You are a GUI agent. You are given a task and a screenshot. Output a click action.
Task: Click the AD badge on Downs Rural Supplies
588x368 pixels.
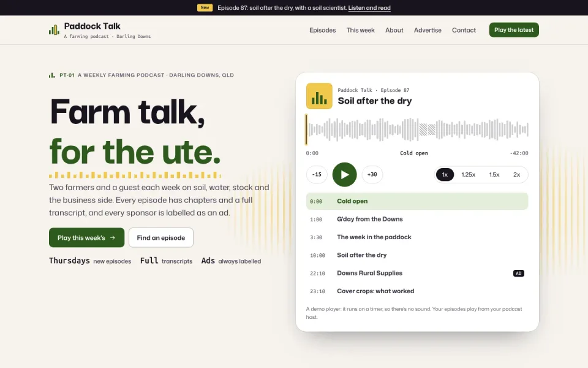pos(519,274)
